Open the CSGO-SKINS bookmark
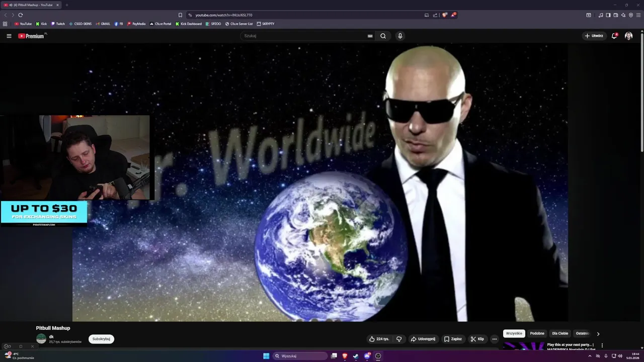644x362 pixels. pos(80,24)
